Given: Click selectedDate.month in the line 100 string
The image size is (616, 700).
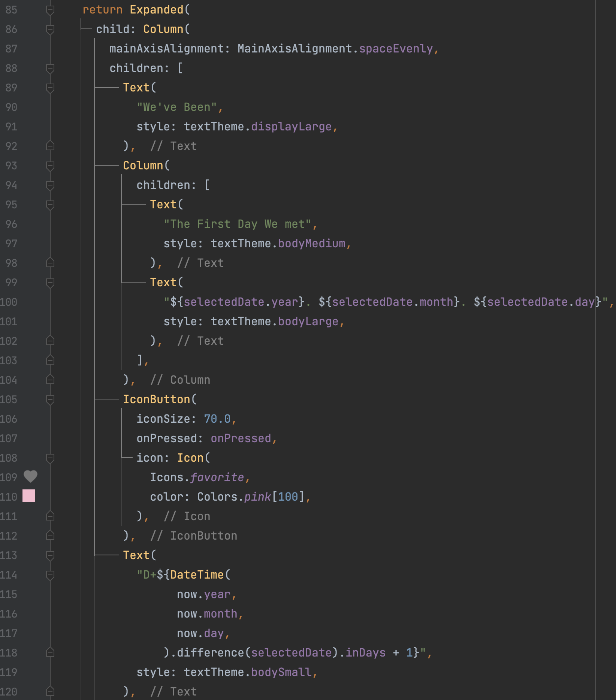Looking at the screenshot, I should coord(393,302).
